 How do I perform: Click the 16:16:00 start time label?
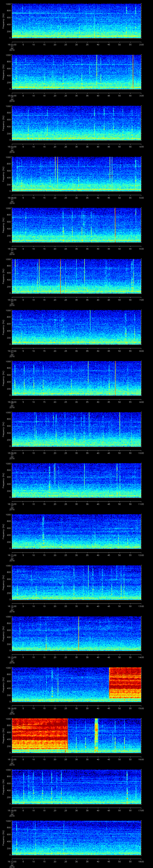coord(12,810)
